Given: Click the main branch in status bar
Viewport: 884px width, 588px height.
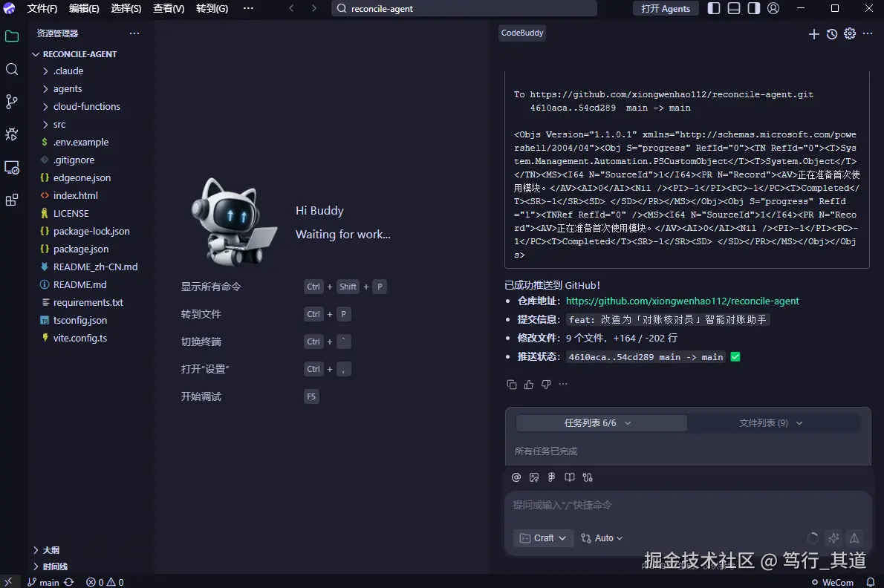Looking at the screenshot, I should pos(43,582).
